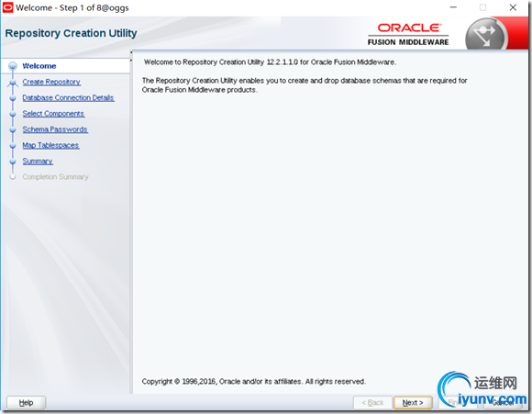This screenshot has width=532, height=414.
Task: Close the Repository Creation Utility window
Action: coord(513,7)
